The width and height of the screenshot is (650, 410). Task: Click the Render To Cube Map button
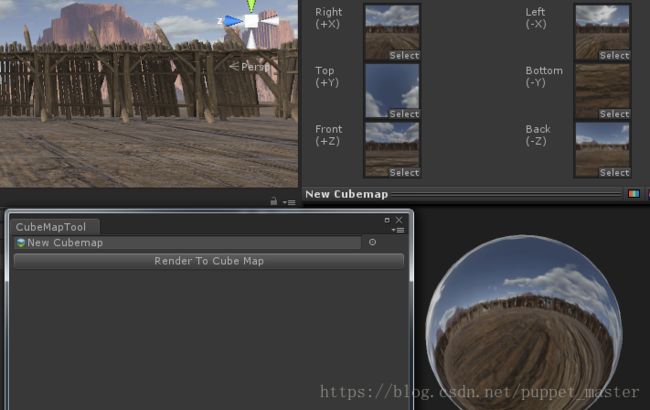pyautogui.click(x=209, y=261)
